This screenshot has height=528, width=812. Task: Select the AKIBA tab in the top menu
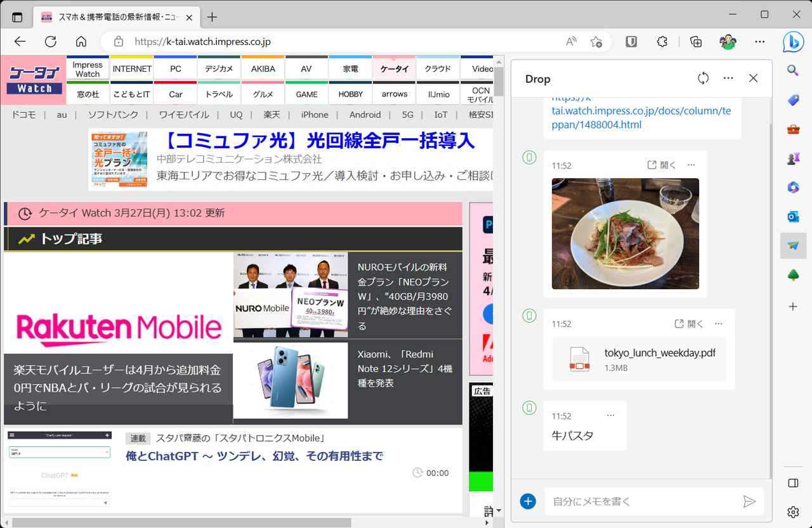click(x=263, y=68)
